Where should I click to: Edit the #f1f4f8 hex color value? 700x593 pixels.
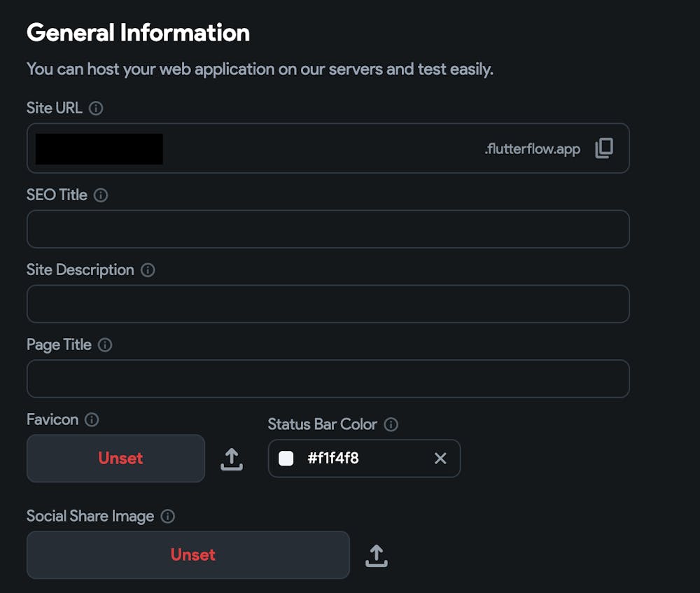tap(333, 459)
